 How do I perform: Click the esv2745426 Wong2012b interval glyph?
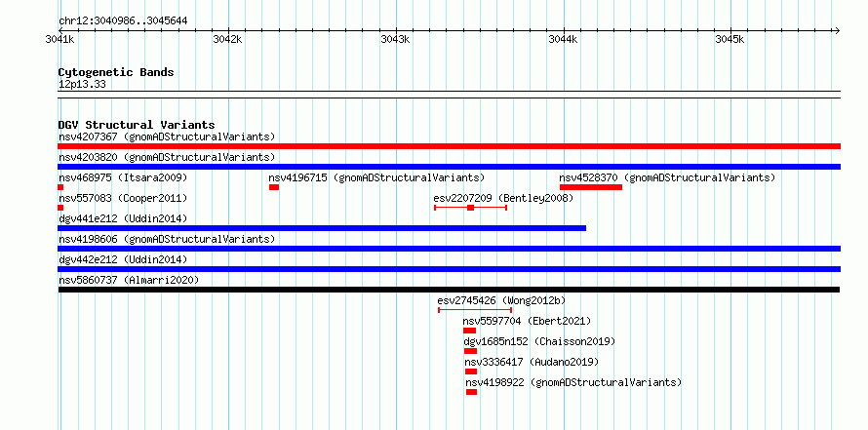click(474, 310)
